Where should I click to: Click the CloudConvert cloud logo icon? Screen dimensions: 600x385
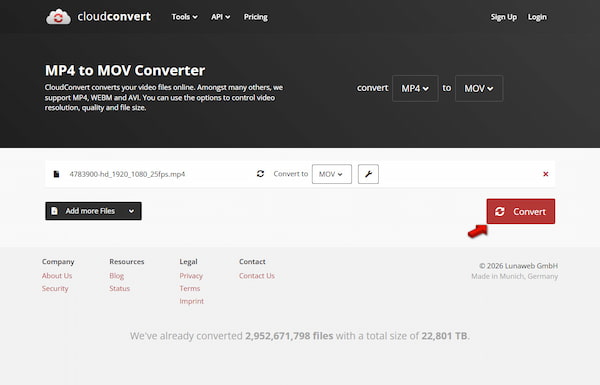tap(58, 17)
